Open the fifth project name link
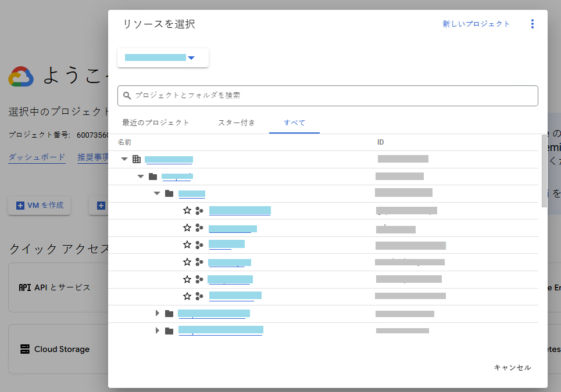 [x=230, y=279]
